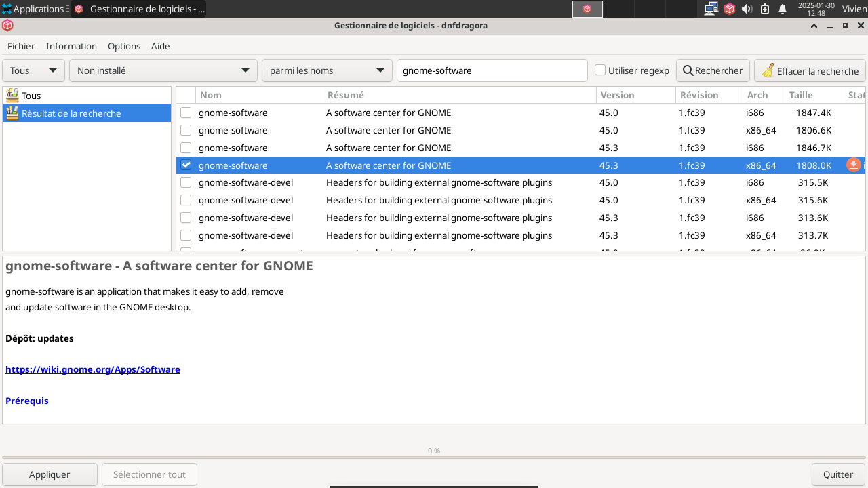Screen dimensions: 868x488
Task: Click the Appliquer button
Action: click(50, 474)
